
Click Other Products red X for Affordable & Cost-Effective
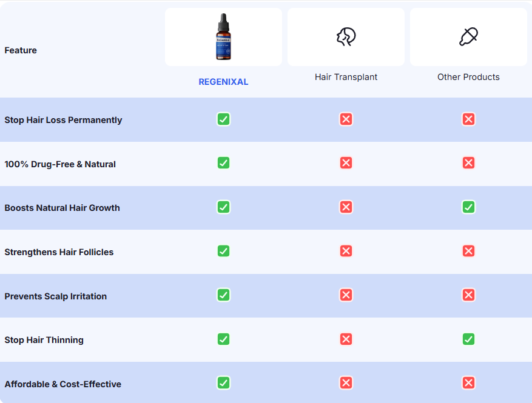click(x=468, y=383)
